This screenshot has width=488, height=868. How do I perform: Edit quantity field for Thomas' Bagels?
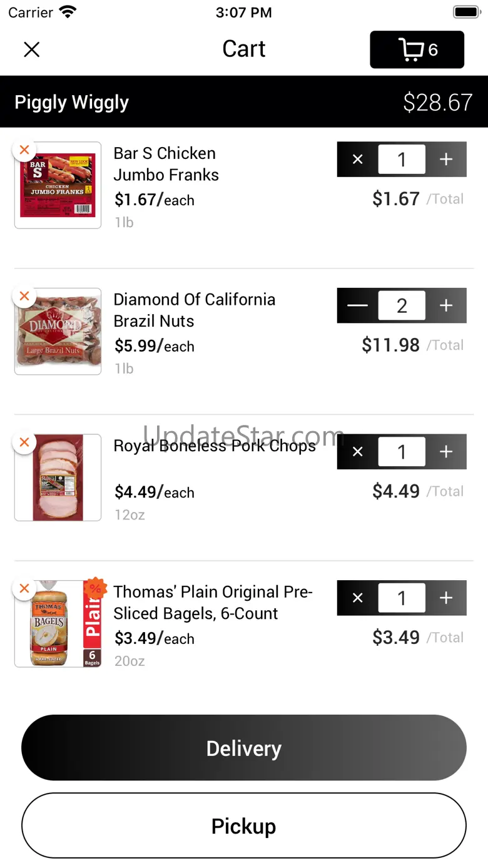click(402, 598)
